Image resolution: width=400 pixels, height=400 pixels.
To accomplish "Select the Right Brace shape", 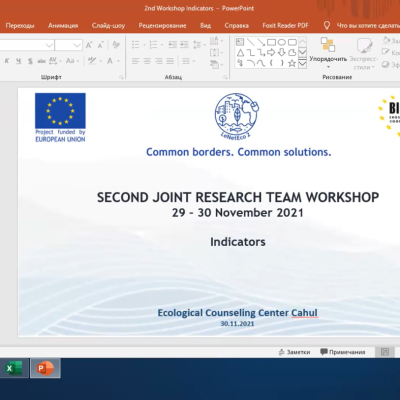I will 282,63.
